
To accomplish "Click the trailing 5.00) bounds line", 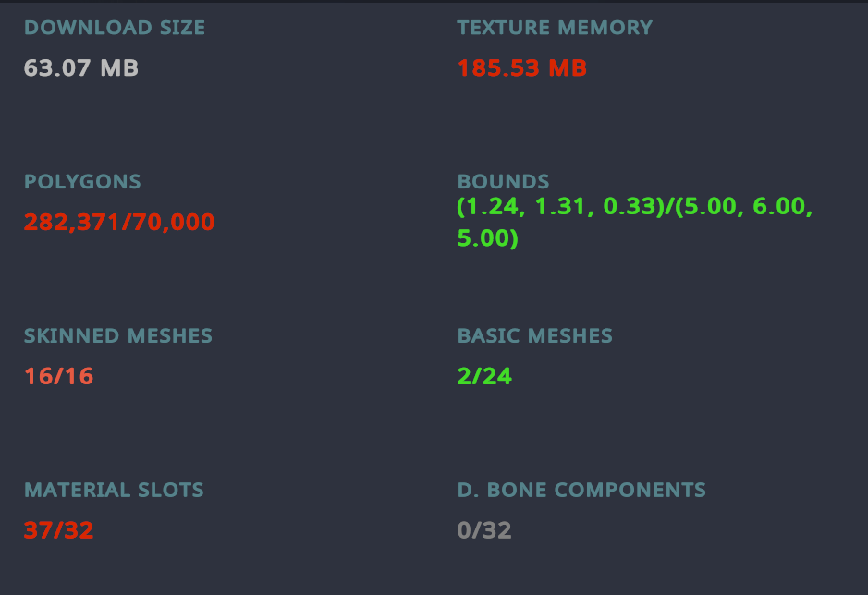I will (487, 239).
